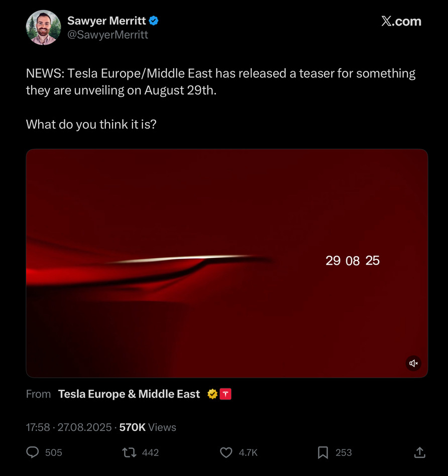
Task: Bookmark the post using the bookmark icon
Action: (323, 452)
